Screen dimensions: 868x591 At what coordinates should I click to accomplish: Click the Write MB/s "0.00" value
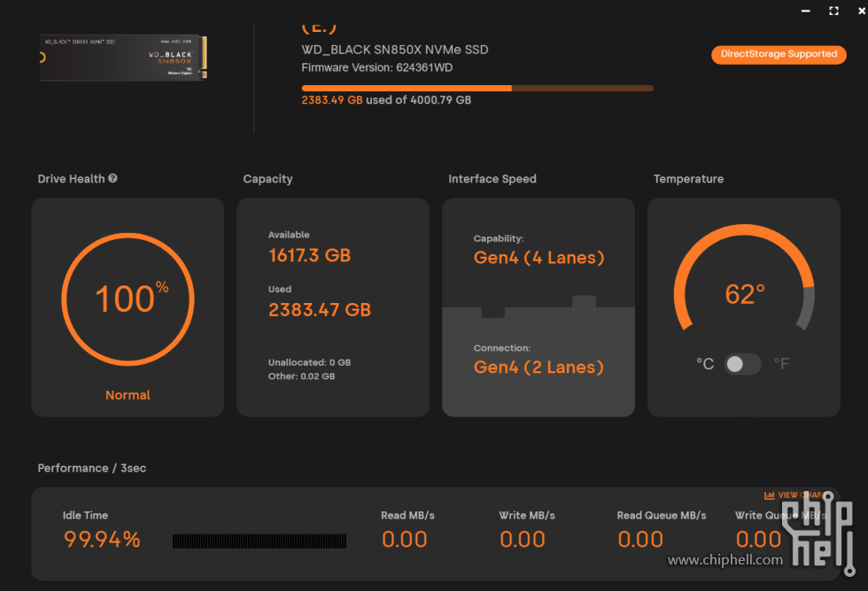click(523, 540)
